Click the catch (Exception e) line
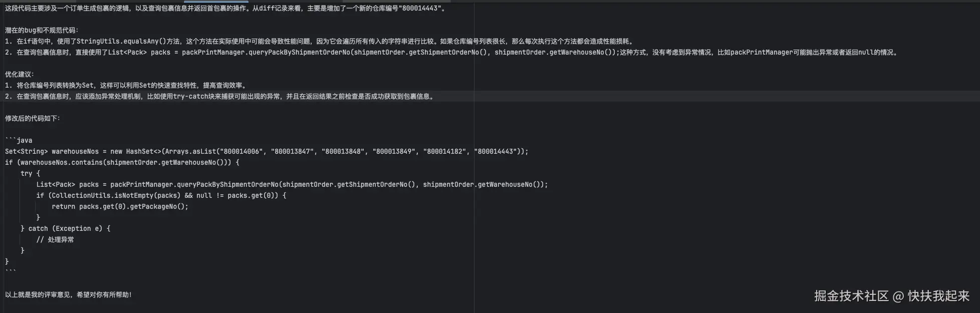980x313 pixels. point(65,229)
